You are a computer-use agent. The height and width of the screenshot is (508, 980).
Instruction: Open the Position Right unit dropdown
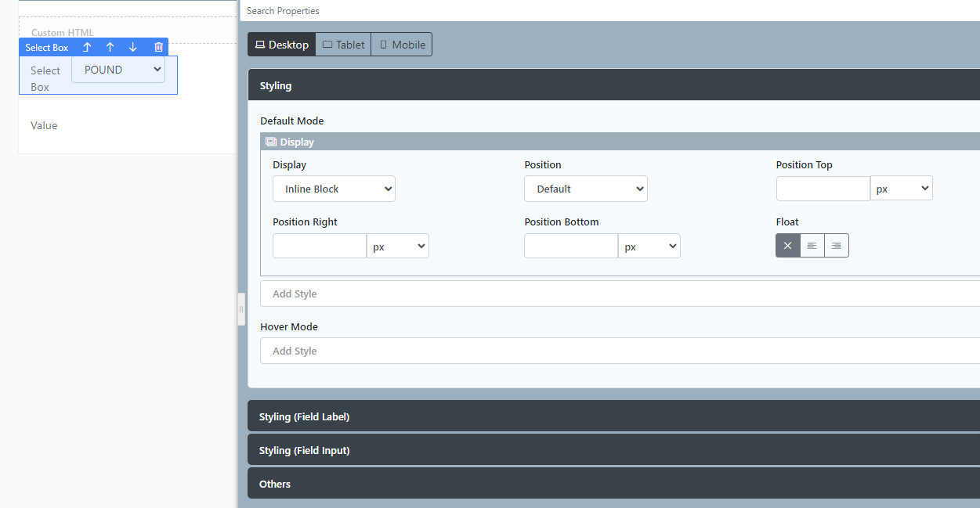click(x=398, y=246)
